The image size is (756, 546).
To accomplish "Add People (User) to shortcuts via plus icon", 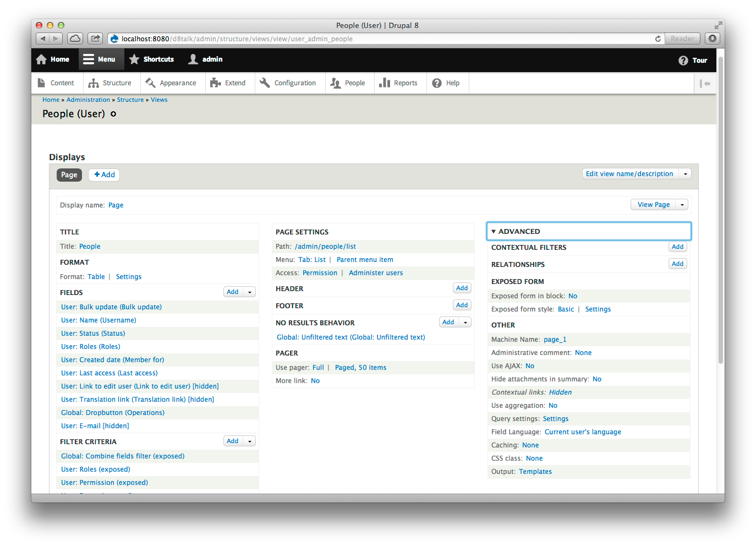I will pos(113,114).
